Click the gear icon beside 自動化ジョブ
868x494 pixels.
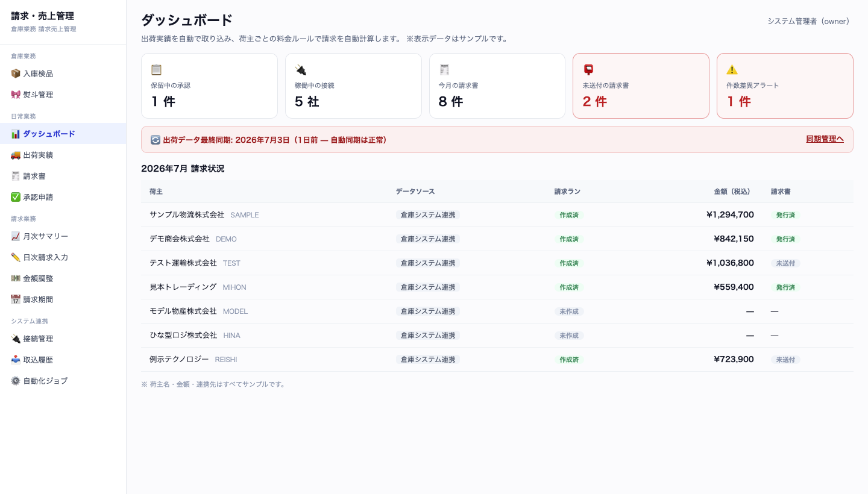16,381
